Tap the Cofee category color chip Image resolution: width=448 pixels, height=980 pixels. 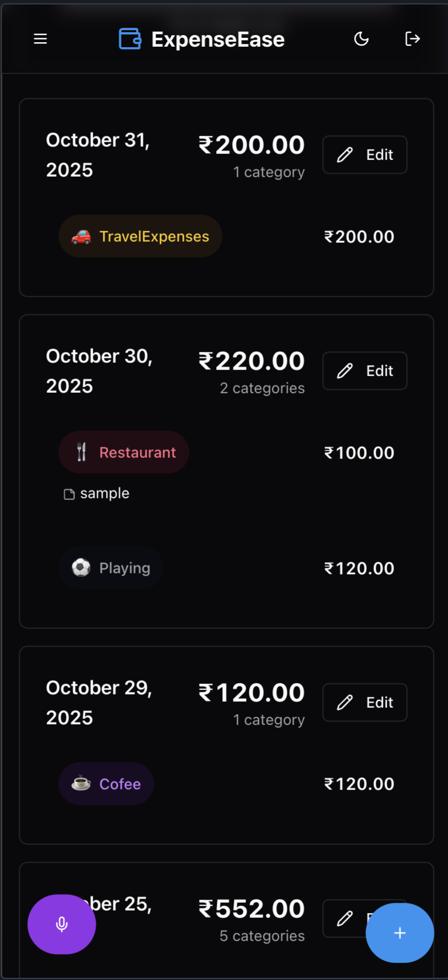click(x=106, y=783)
